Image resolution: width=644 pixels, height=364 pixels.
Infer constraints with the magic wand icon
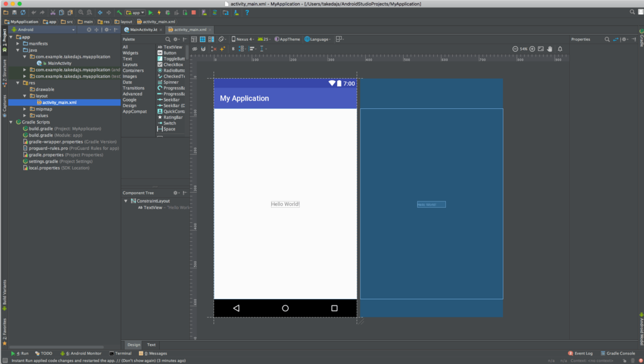pos(221,49)
